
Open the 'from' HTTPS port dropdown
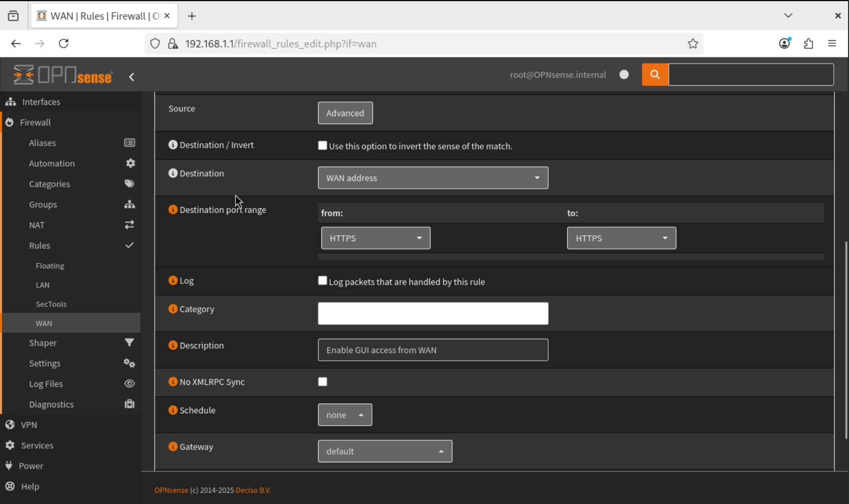coord(375,238)
